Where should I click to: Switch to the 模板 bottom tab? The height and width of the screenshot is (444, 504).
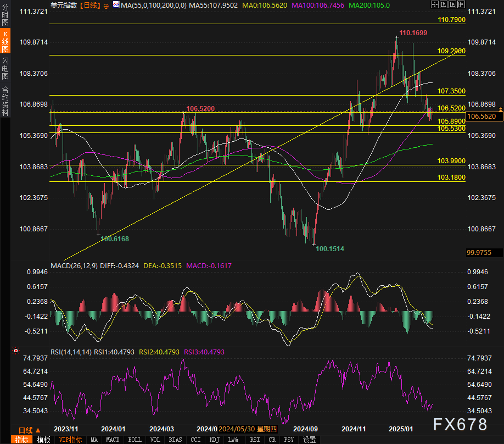click(43, 440)
